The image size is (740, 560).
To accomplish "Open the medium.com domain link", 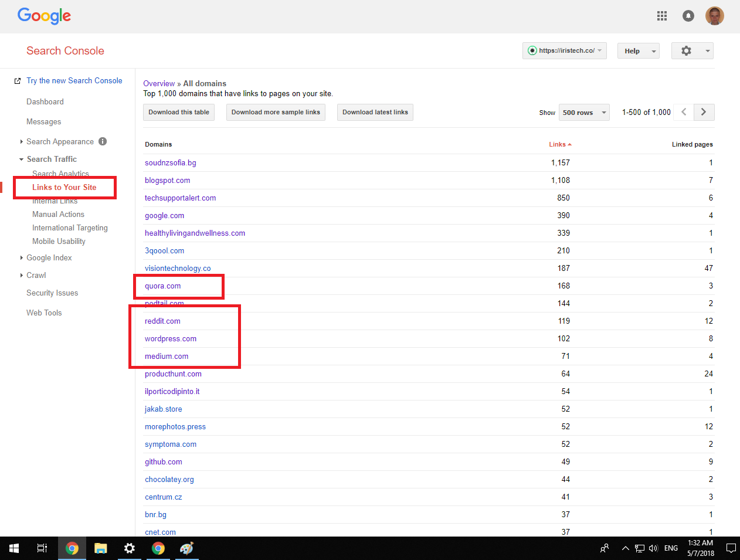I will tap(167, 356).
